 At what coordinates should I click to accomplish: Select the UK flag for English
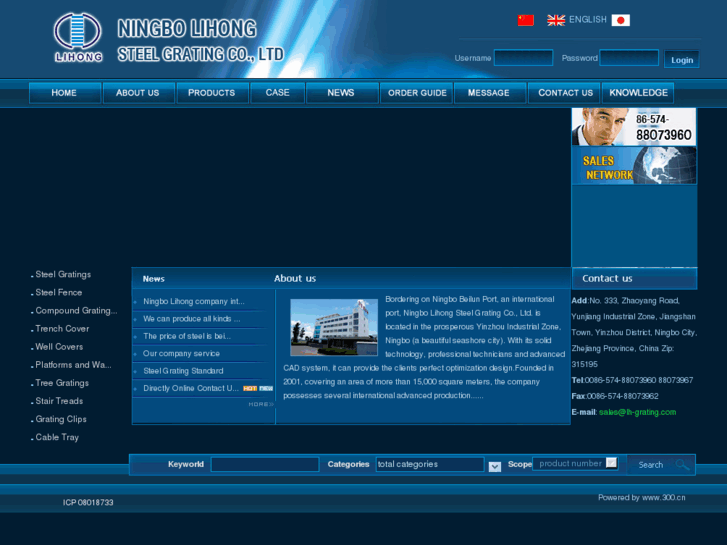556,20
